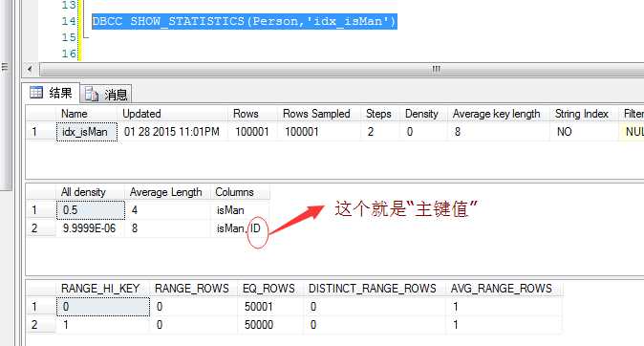Select the EQ_ROWS cell showing 50000
The image size is (644, 346).
pyautogui.click(x=270, y=325)
